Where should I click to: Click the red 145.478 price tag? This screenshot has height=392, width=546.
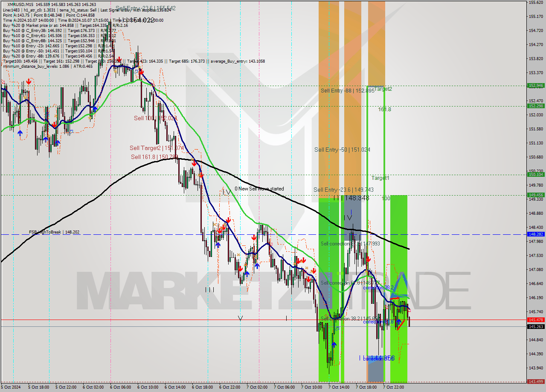536,320
